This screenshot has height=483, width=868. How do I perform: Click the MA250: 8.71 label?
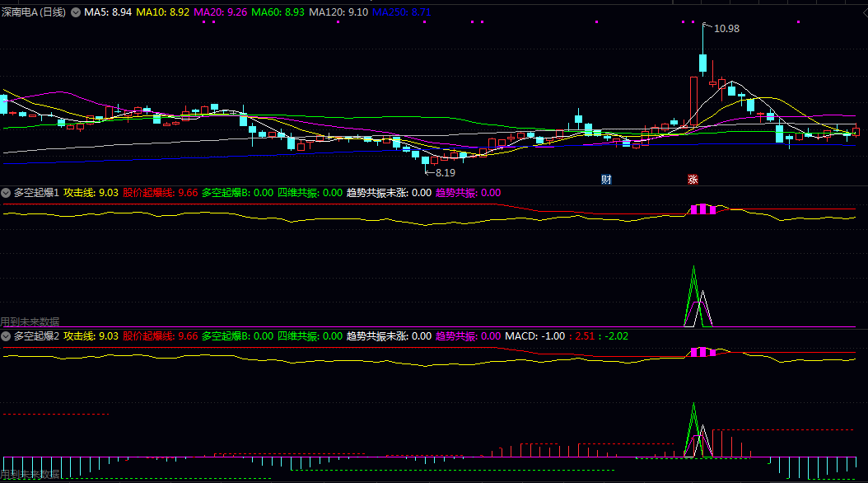[401, 12]
